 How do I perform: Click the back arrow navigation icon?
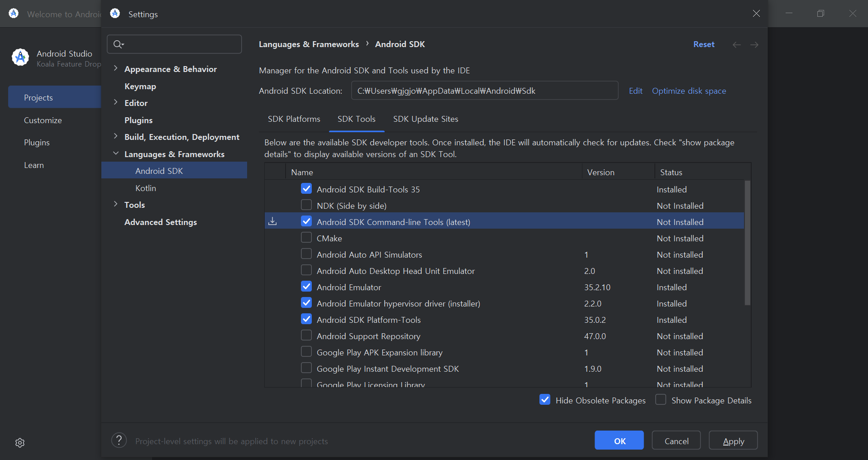737,44
